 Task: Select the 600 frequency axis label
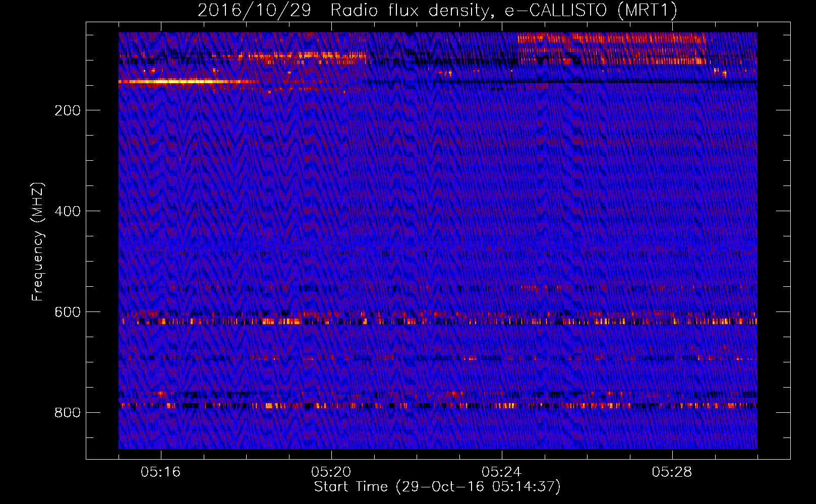[x=68, y=312]
